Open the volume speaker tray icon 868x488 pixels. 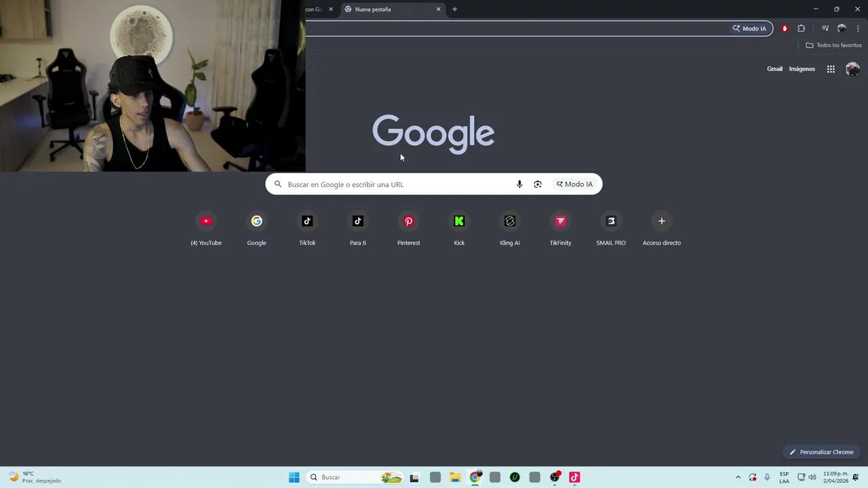pyautogui.click(x=812, y=477)
